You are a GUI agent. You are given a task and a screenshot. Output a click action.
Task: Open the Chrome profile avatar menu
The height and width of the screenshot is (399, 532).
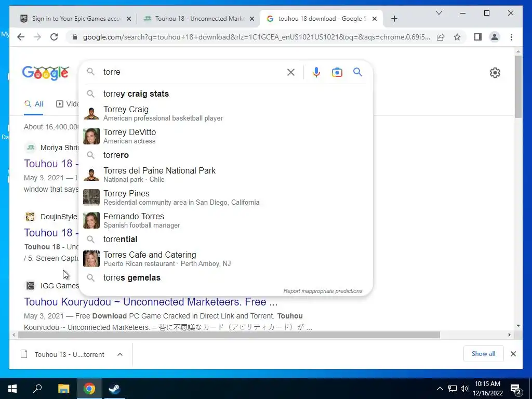click(495, 37)
